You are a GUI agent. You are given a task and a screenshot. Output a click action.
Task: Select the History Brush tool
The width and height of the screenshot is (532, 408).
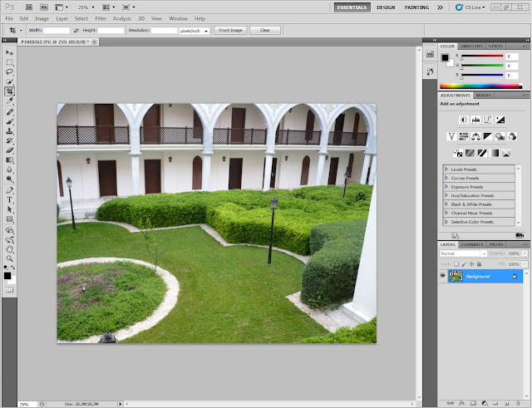(9, 140)
